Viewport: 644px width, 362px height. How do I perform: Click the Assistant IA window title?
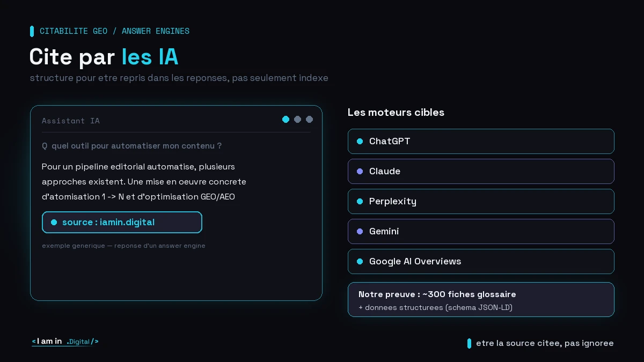(x=71, y=121)
